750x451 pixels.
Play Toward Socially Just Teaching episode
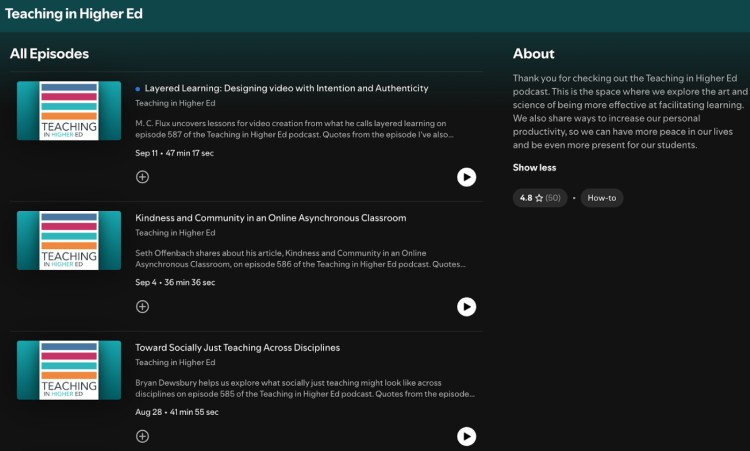[466, 436]
